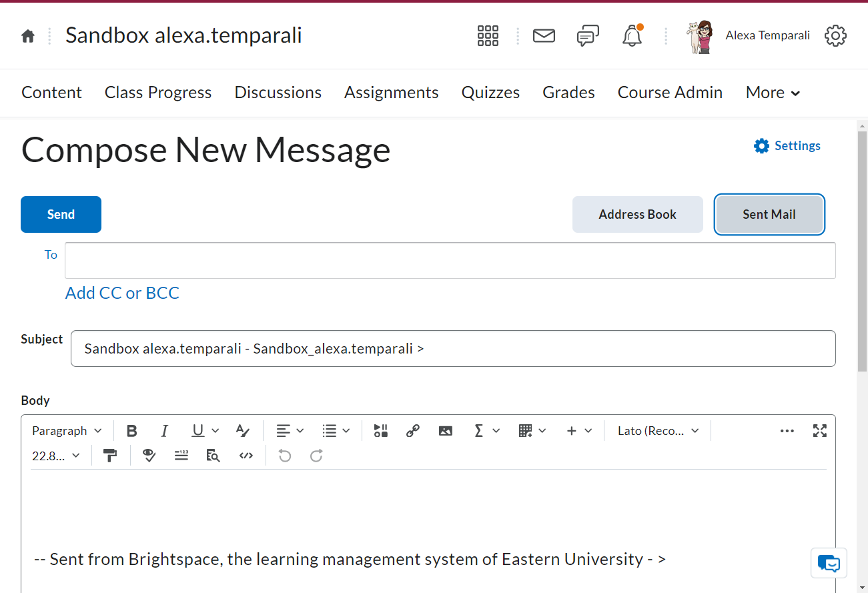Expand the More navigation menu

click(x=773, y=93)
